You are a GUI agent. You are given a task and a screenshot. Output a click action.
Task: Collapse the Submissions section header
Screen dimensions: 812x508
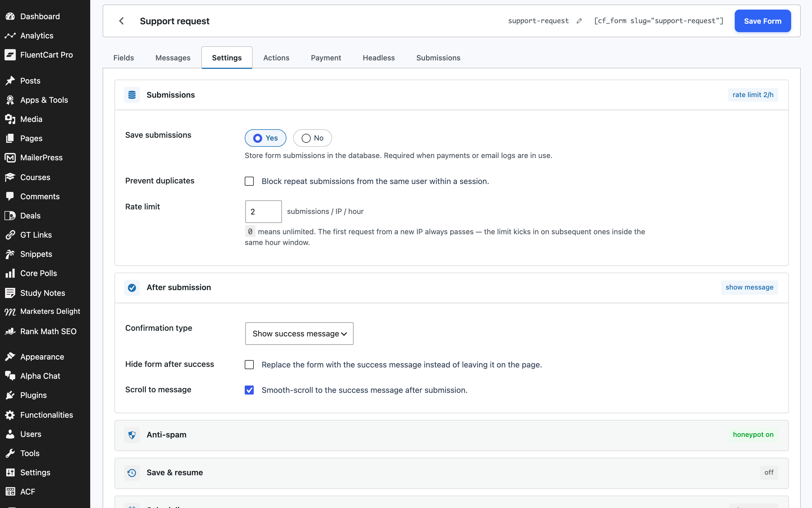coord(452,95)
